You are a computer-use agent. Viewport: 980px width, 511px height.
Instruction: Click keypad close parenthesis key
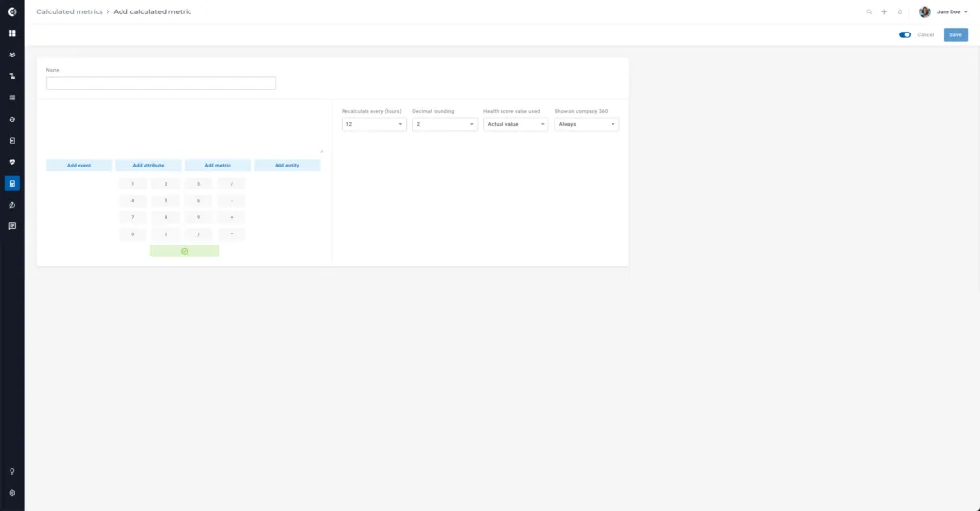click(x=199, y=234)
